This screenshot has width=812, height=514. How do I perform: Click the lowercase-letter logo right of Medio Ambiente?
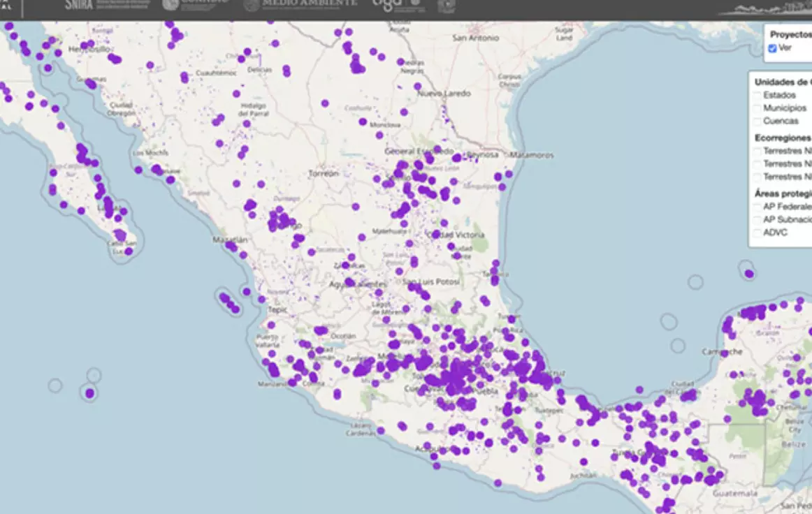pyautogui.click(x=398, y=4)
